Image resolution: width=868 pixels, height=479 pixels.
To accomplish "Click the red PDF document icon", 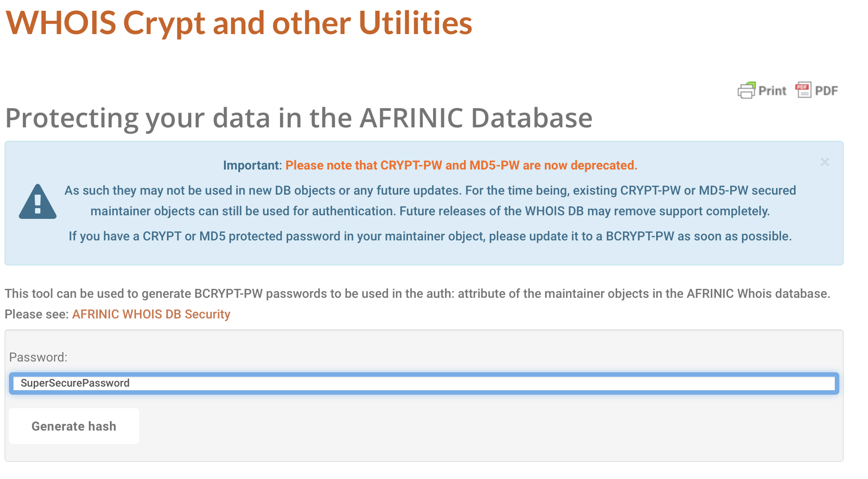I will tap(803, 90).
